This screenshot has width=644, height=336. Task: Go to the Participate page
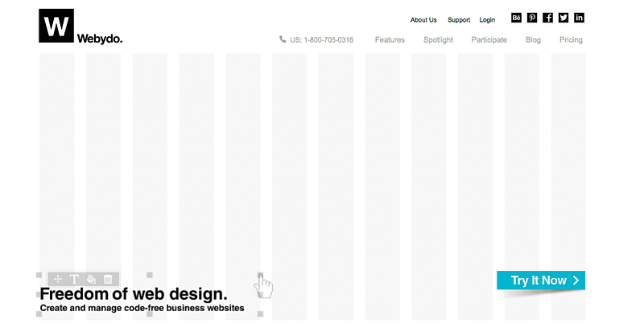489,40
